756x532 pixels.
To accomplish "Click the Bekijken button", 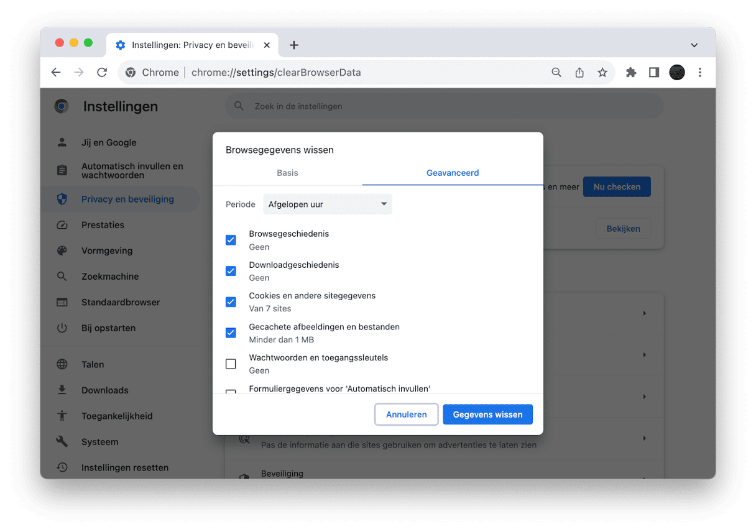I will [623, 229].
